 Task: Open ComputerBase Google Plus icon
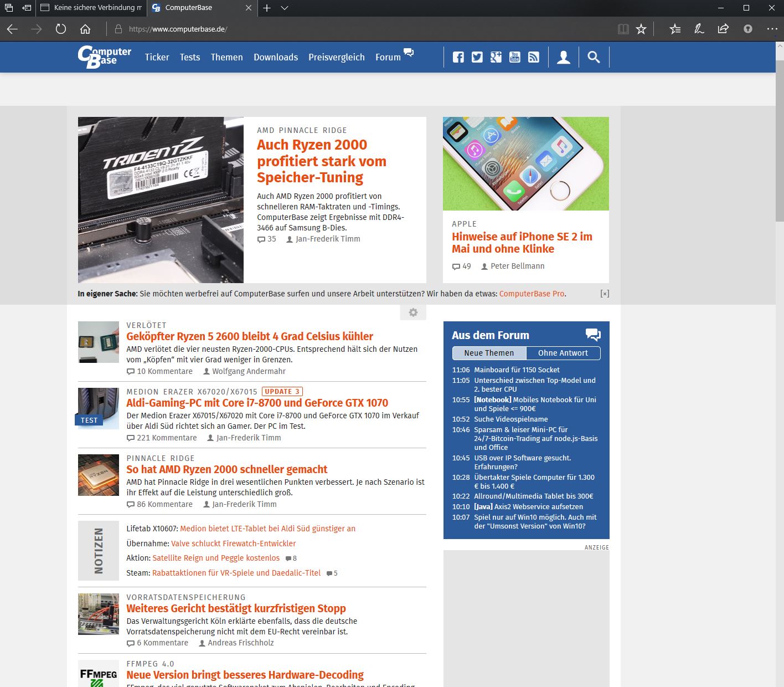[496, 57]
